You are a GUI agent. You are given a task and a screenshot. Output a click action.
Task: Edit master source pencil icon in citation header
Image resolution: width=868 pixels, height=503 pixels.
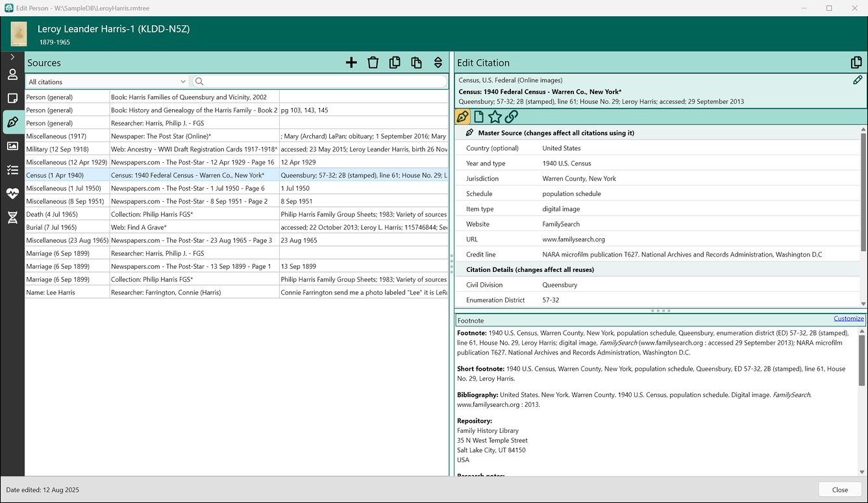pyautogui.click(x=858, y=80)
